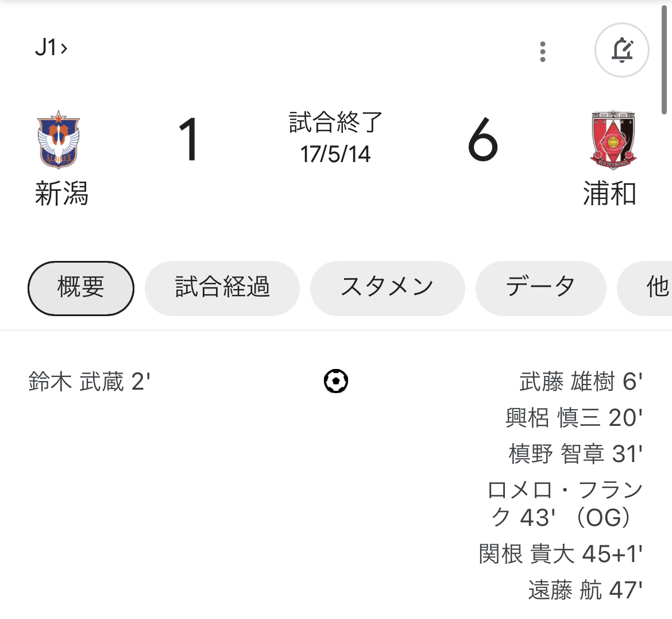Click the 浦和 team name
672x619 pixels.
(609, 194)
